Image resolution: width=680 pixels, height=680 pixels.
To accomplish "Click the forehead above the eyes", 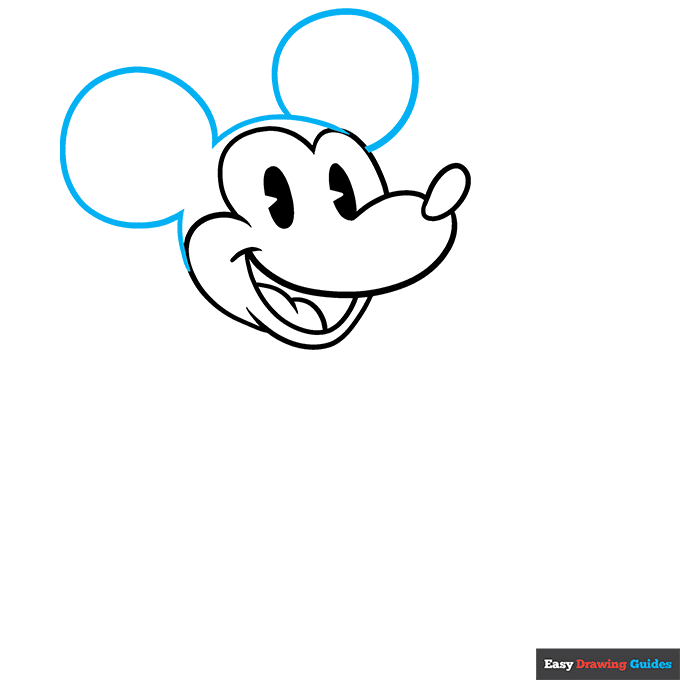I will [x=290, y=152].
